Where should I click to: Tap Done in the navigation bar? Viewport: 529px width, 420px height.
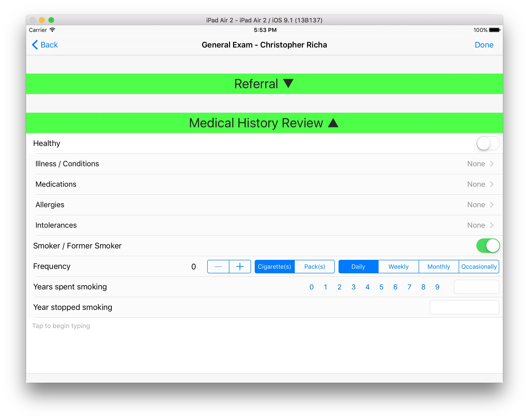[484, 45]
